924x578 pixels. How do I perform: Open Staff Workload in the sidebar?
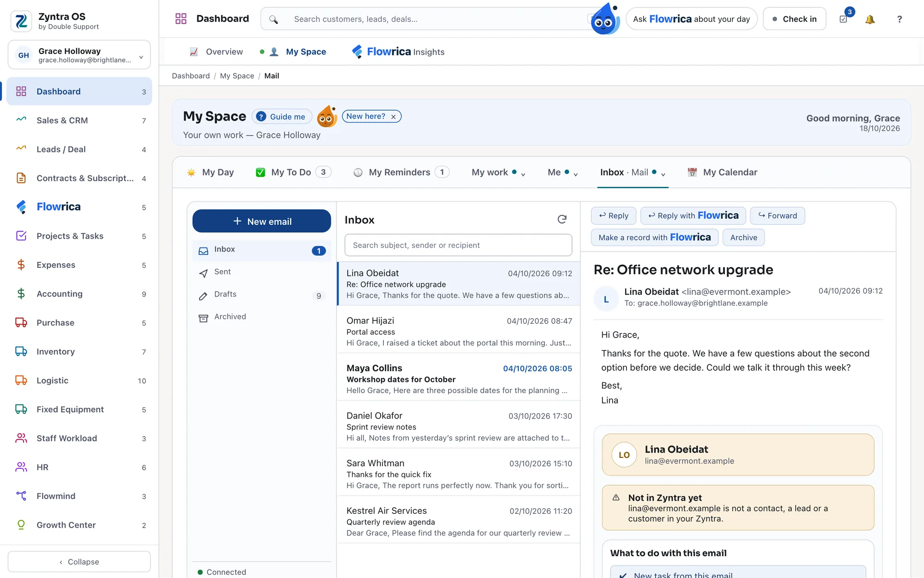click(x=79, y=438)
